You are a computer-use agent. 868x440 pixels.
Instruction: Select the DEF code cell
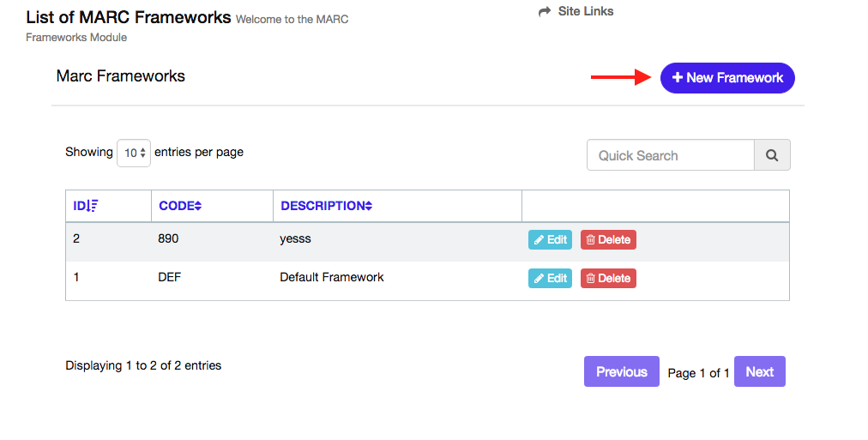tap(169, 278)
